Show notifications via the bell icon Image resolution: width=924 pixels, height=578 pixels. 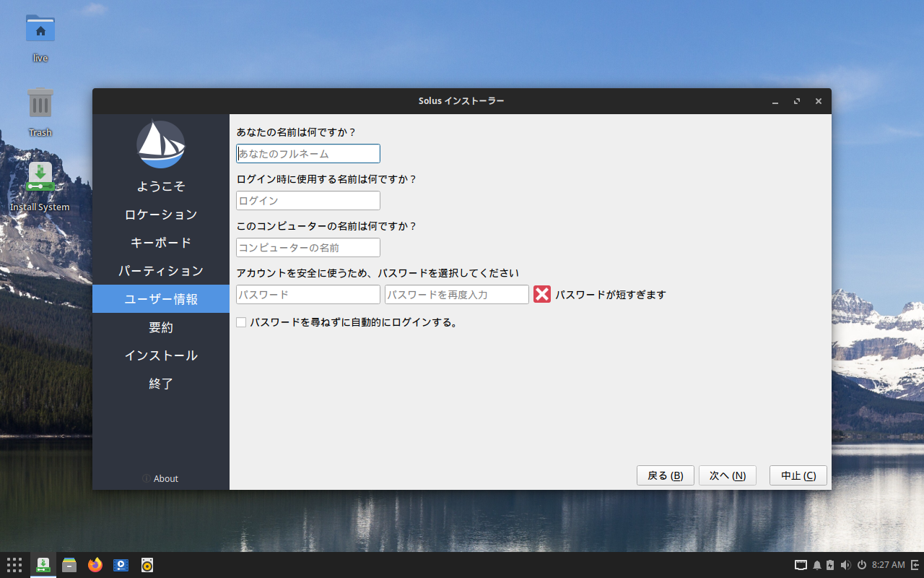coord(817,565)
